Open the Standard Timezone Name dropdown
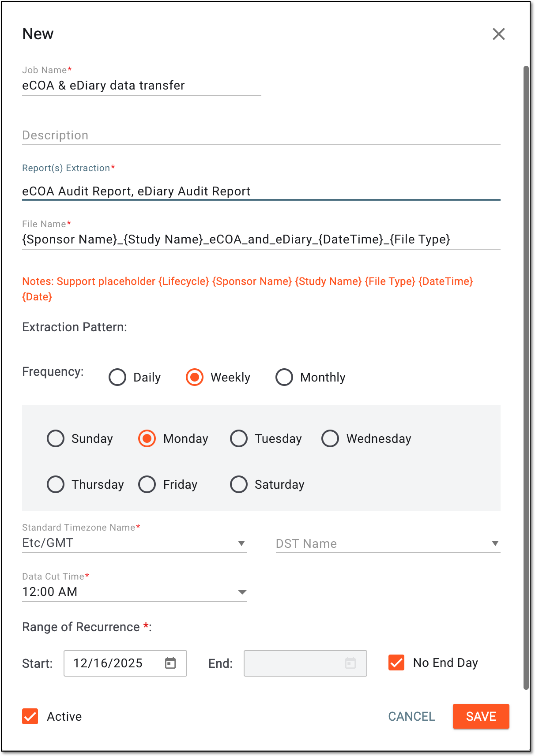535x756 pixels. coord(134,543)
